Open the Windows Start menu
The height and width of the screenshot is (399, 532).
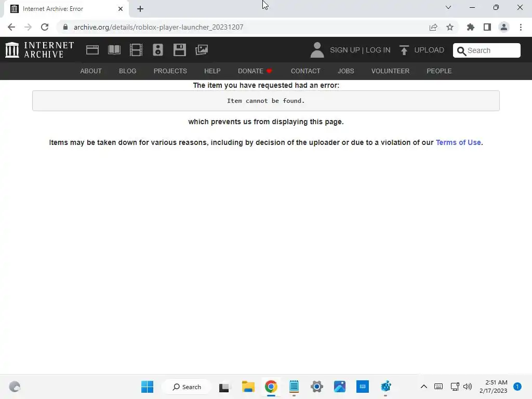pyautogui.click(x=147, y=387)
